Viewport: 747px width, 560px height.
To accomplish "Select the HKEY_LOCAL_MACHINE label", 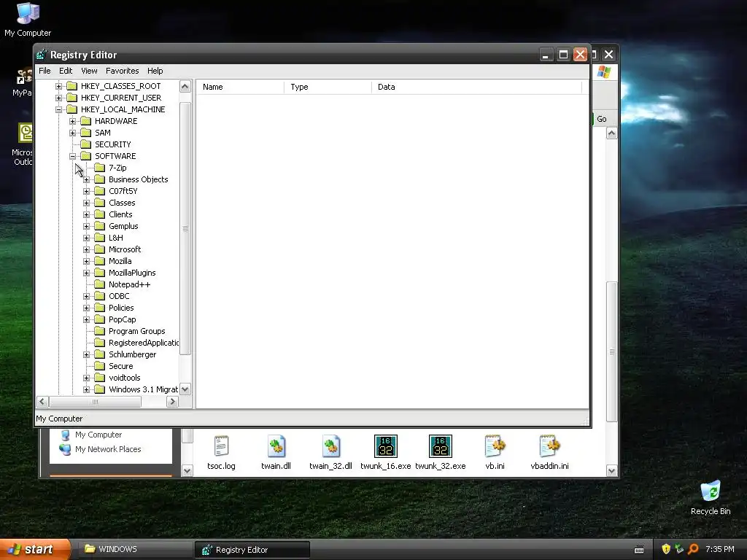I will 123,109.
